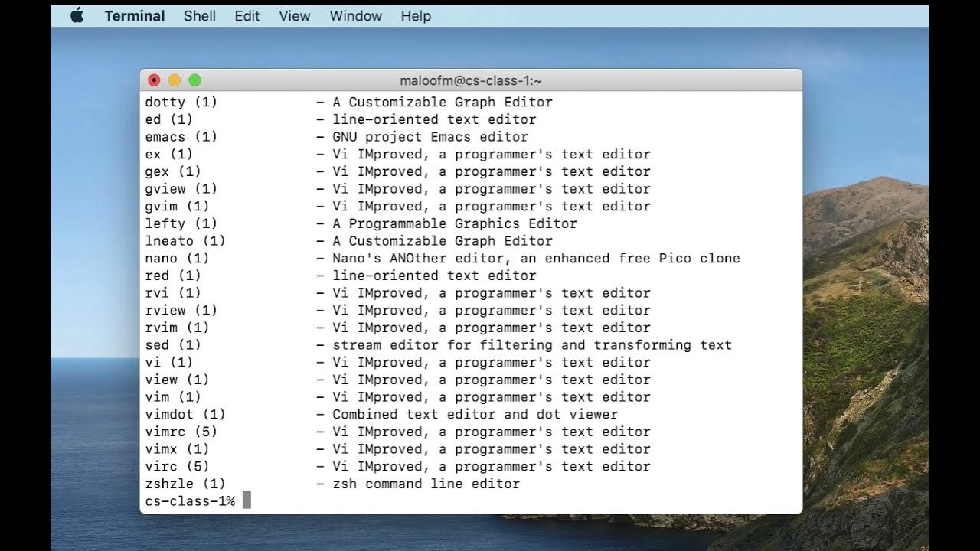Image resolution: width=980 pixels, height=551 pixels.
Task: Click the gview (1) entry
Action: 181,189
